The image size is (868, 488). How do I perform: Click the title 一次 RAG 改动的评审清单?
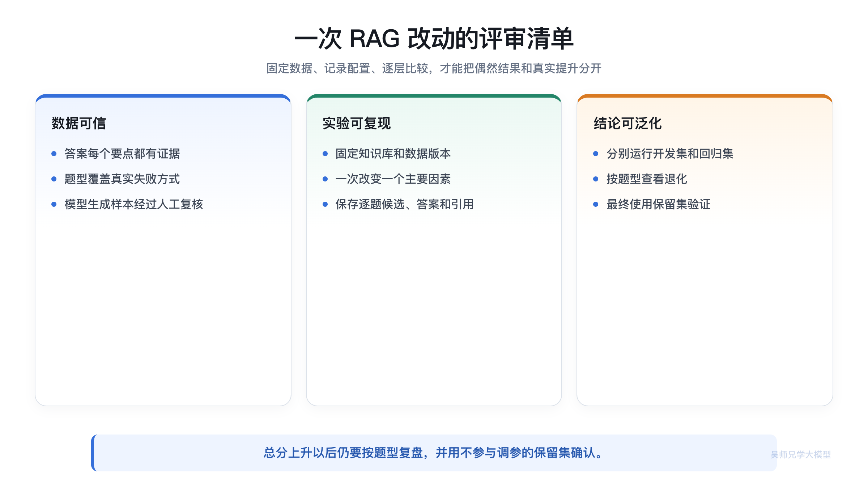(x=434, y=39)
